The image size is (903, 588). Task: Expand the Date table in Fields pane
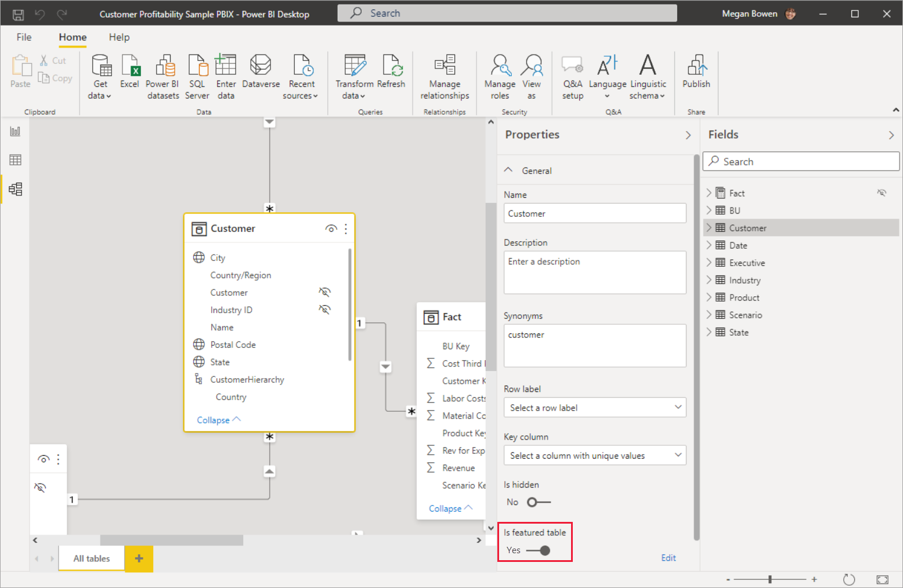(x=709, y=245)
